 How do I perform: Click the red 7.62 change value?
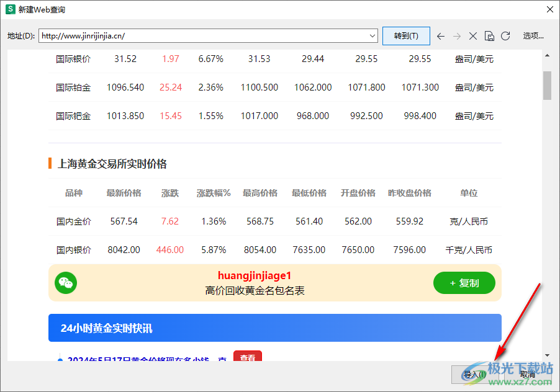[169, 221]
